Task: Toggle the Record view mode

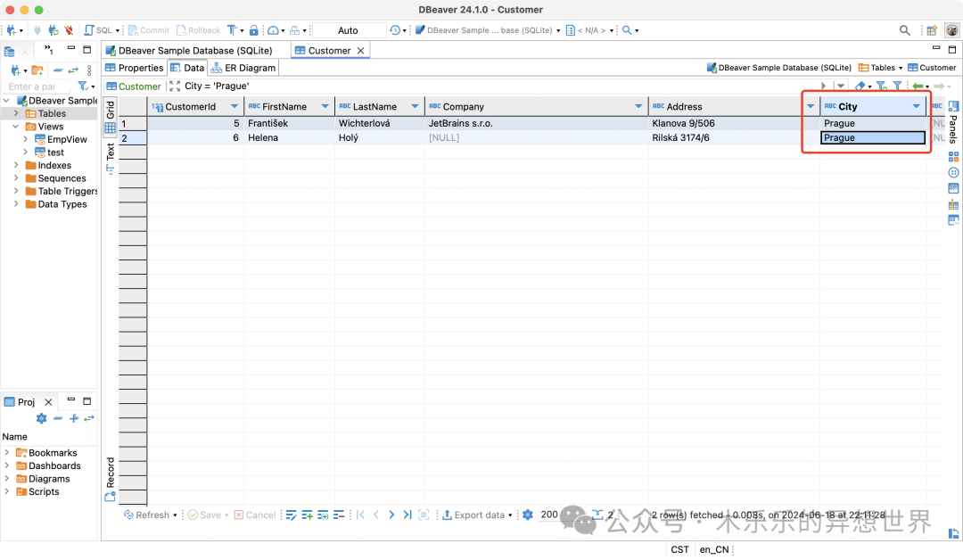Action: coord(111,479)
